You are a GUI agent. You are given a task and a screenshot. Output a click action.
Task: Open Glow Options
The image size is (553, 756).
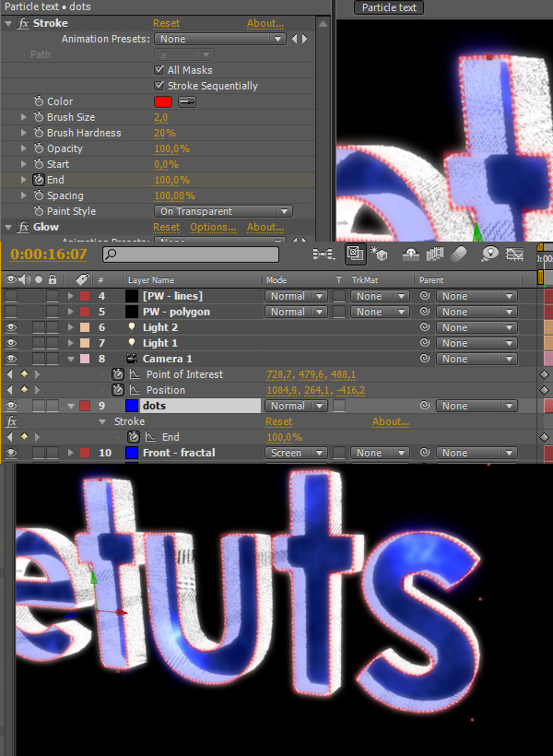pyautogui.click(x=213, y=227)
